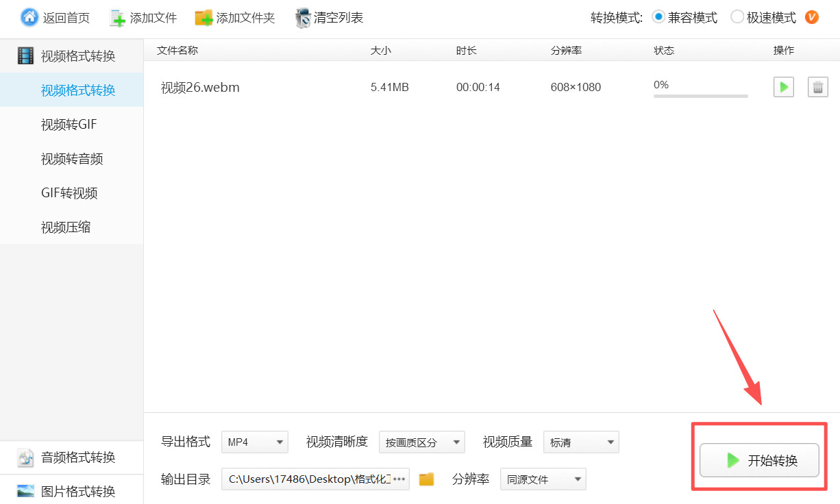Click the 图片格式转换 picture icon
The height and width of the screenshot is (504, 840).
(x=25, y=491)
